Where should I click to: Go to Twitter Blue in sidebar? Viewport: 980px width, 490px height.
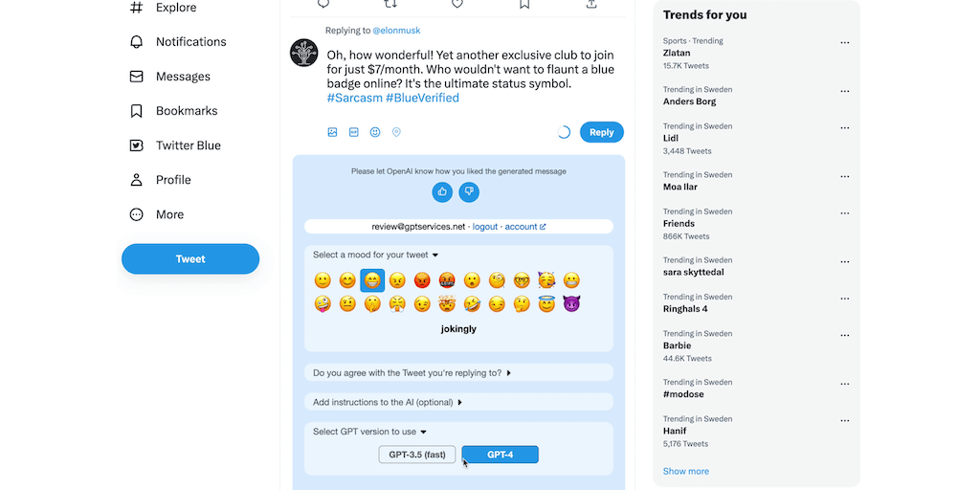188,145
